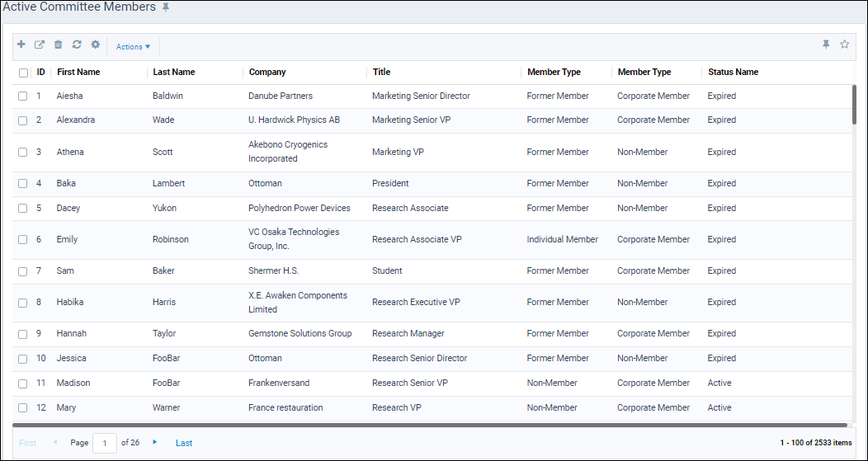
Task: Toggle the select-all header checkbox
Action: point(23,73)
